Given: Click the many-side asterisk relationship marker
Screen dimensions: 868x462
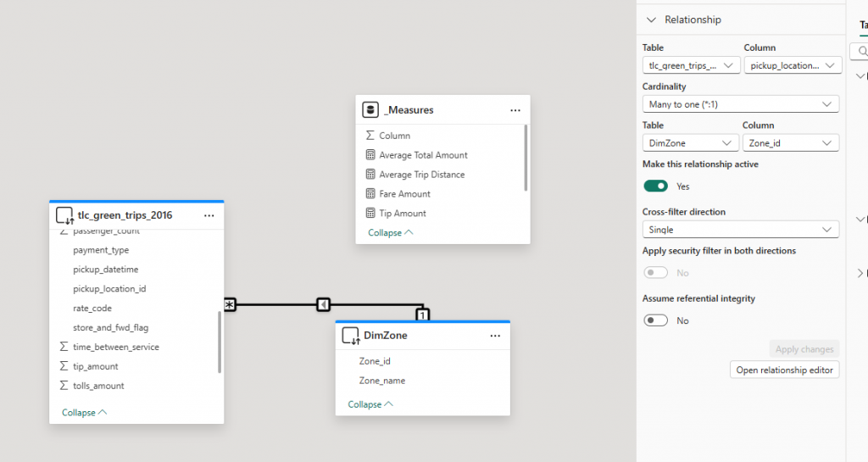Looking at the screenshot, I should click(230, 304).
